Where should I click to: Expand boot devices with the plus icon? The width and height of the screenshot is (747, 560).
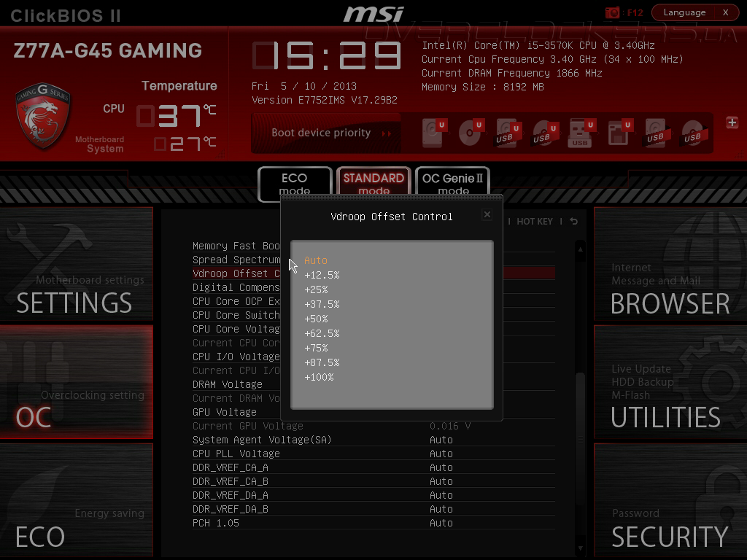pos(732,122)
